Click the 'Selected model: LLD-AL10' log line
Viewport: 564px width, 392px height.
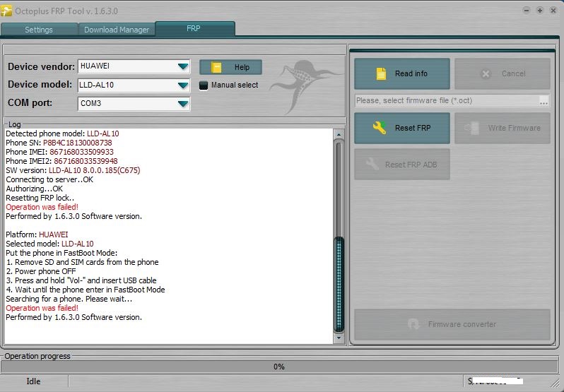49,244
